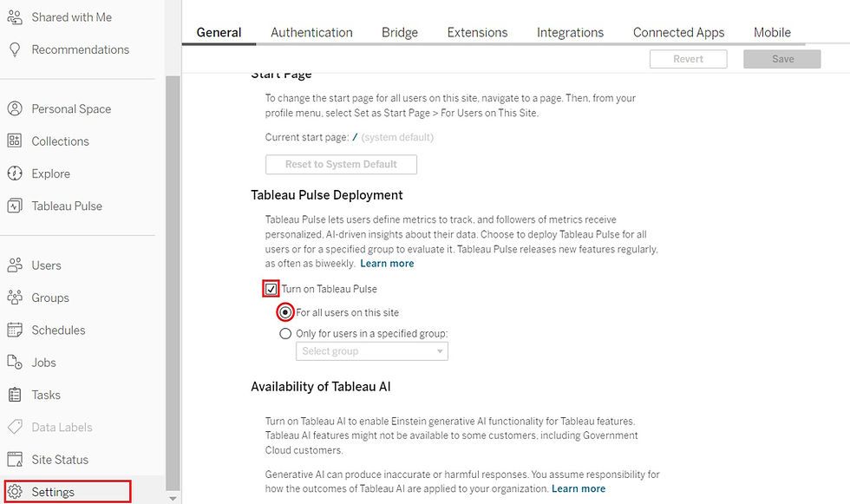The image size is (850, 504).
Task: Click the Revert button
Action: 689,59
